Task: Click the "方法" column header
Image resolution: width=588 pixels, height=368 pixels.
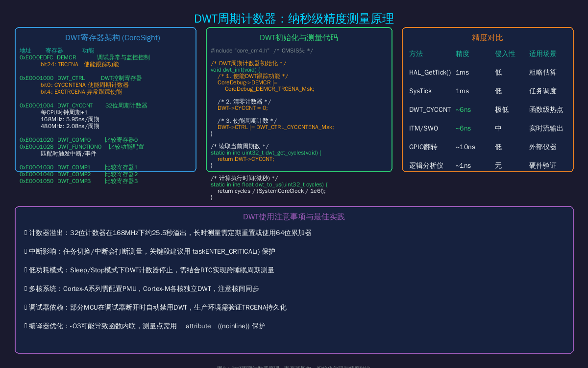Action: (x=416, y=54)
